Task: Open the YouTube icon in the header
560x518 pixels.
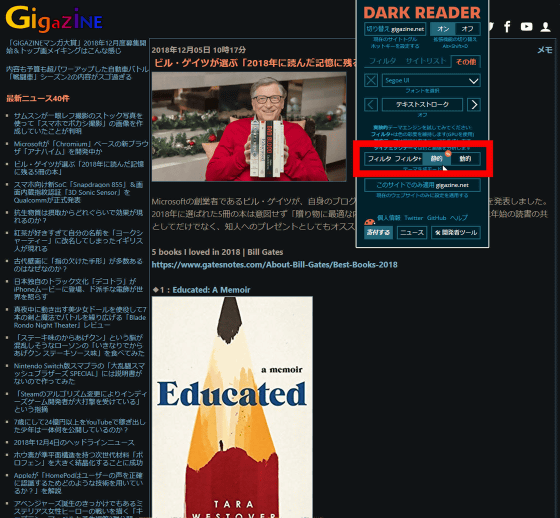Action: (526, 26)
